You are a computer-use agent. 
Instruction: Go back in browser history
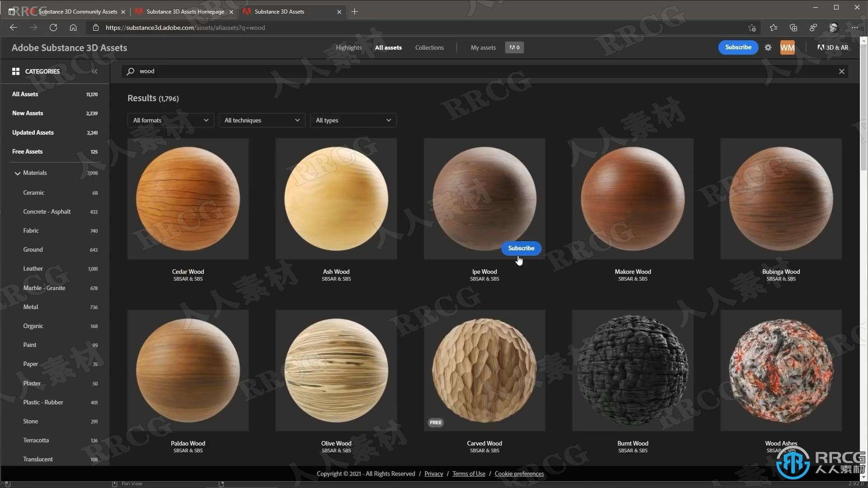[x=13, y=28]
